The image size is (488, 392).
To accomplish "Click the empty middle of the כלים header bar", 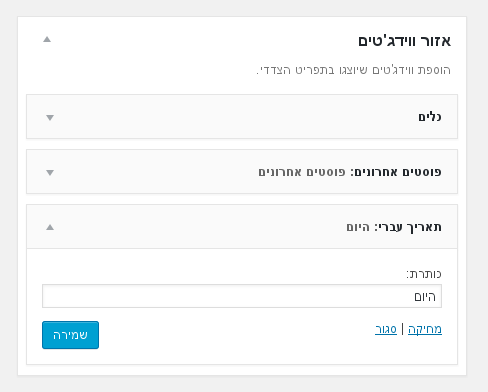I will (x=233, y=117).
